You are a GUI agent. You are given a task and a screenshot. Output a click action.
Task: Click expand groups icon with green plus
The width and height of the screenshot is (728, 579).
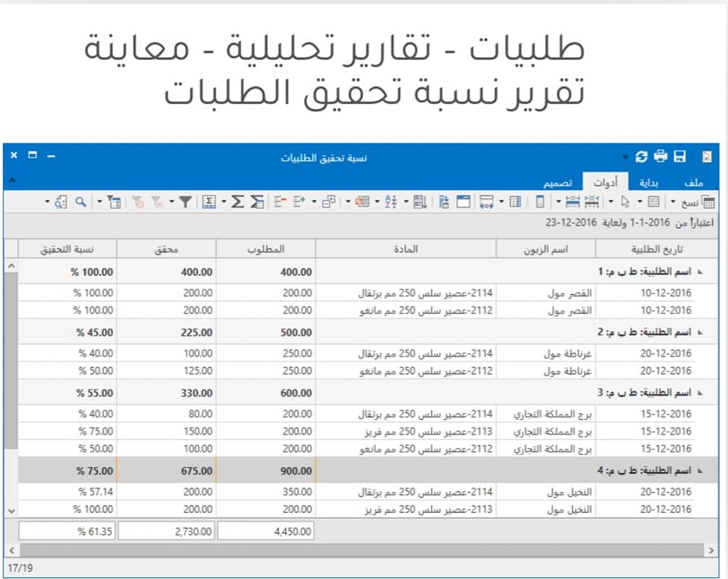[299, 202]
